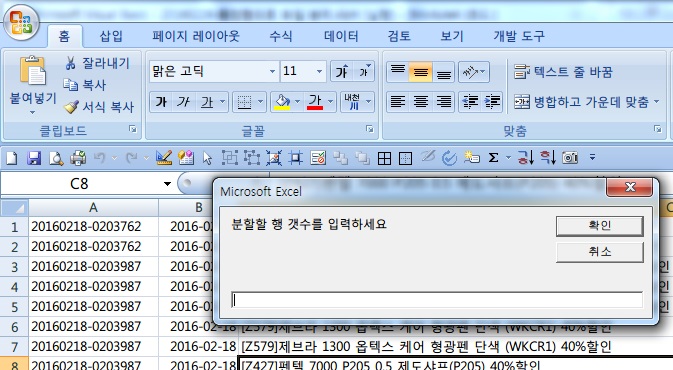Open the 페이지 레이아웃 tab
673x370 pixels.
point(195,36)
